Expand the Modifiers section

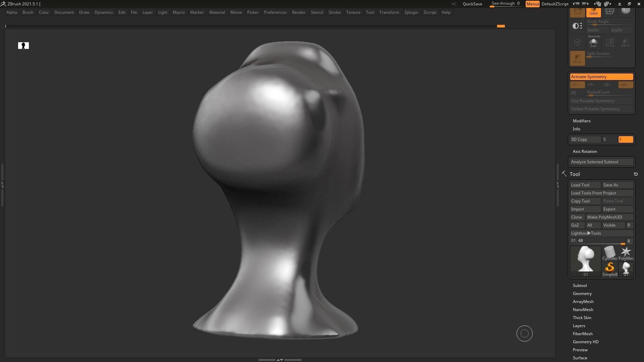click(x=582, y=121)
